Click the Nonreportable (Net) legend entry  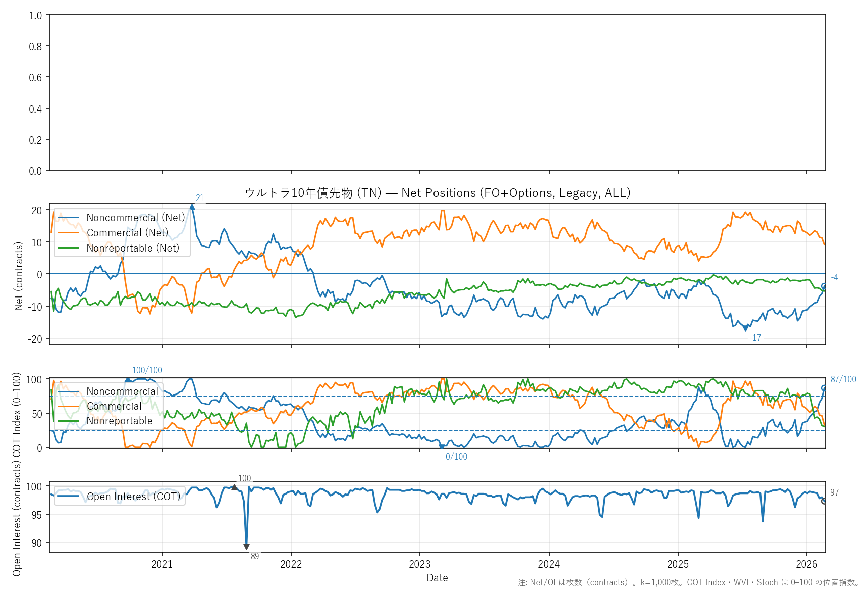tap(133, 248)
